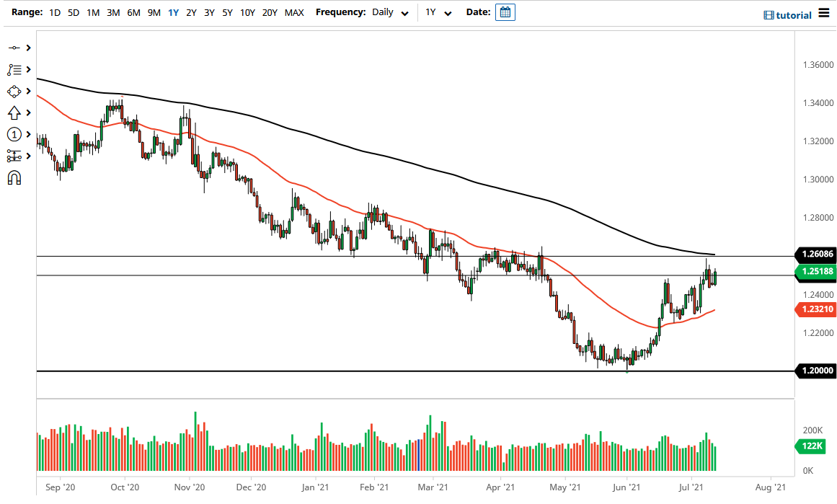Select the MAX range option
837x504 pixels.
294,12
